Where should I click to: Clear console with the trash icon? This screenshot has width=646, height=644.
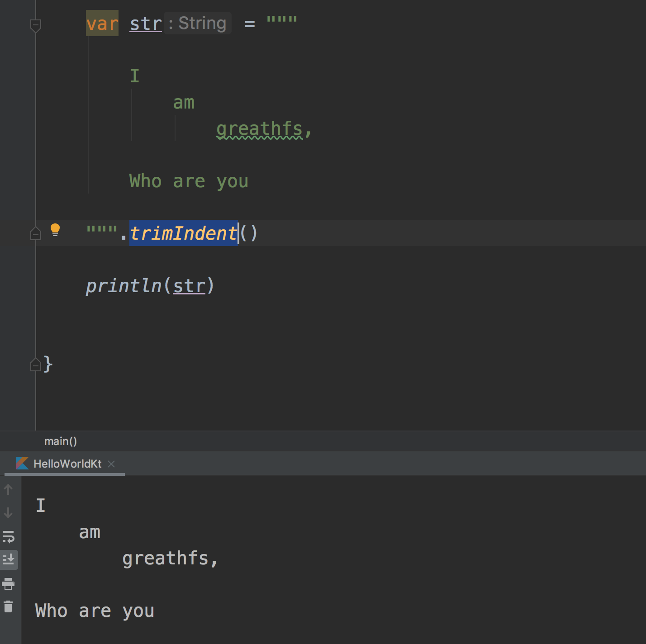click(8, 606)
